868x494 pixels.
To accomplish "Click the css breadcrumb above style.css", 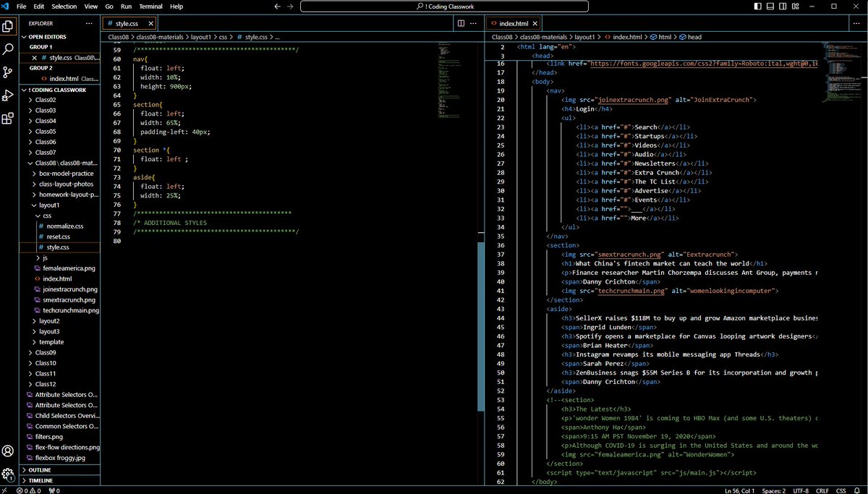I will click(224, 37).
